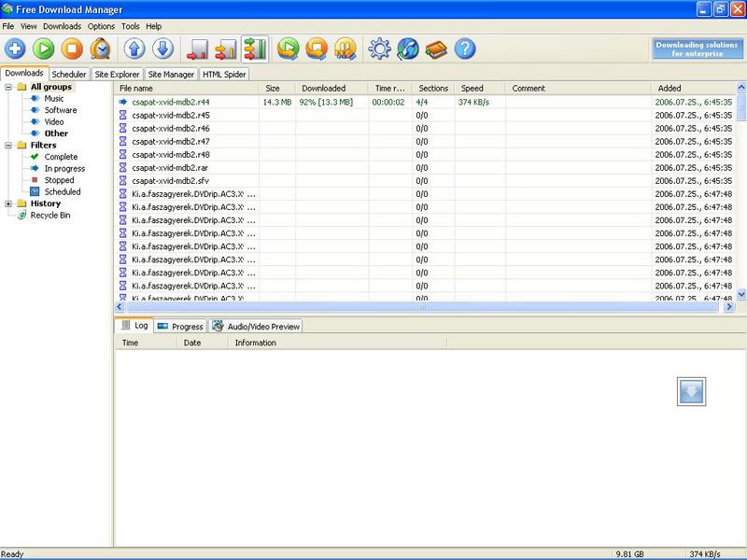Open the Downloads menu in menu bar

coord(63,27)
